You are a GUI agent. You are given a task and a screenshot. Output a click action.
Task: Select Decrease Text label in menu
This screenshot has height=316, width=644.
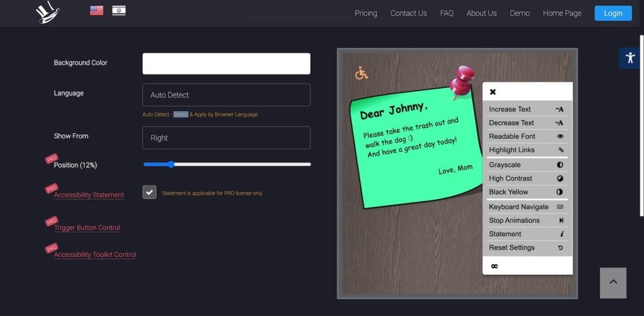tap(511, 123)
